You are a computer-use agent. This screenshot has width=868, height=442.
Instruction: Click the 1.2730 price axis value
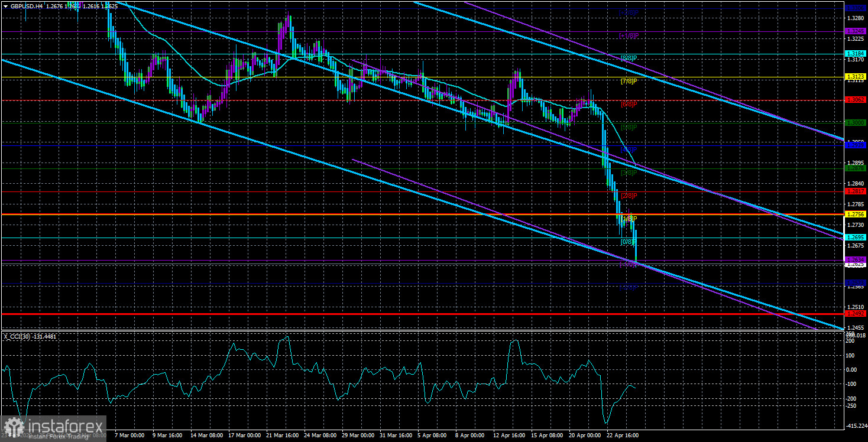point(856,225)
